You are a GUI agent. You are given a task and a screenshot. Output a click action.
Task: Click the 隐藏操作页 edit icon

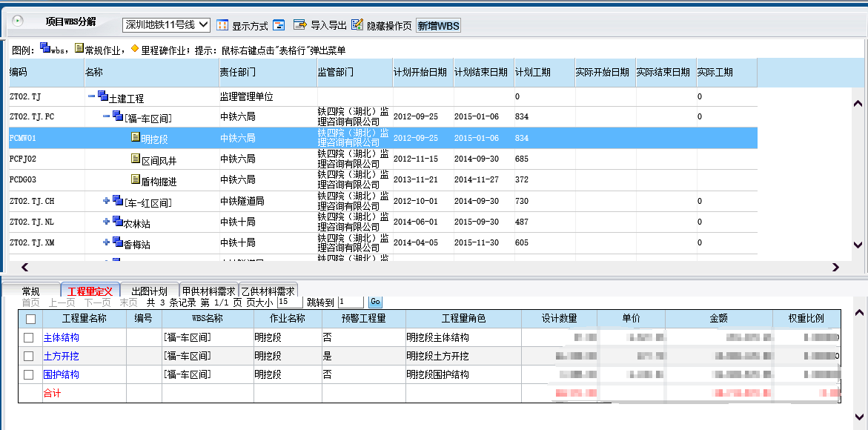(357, 25)
